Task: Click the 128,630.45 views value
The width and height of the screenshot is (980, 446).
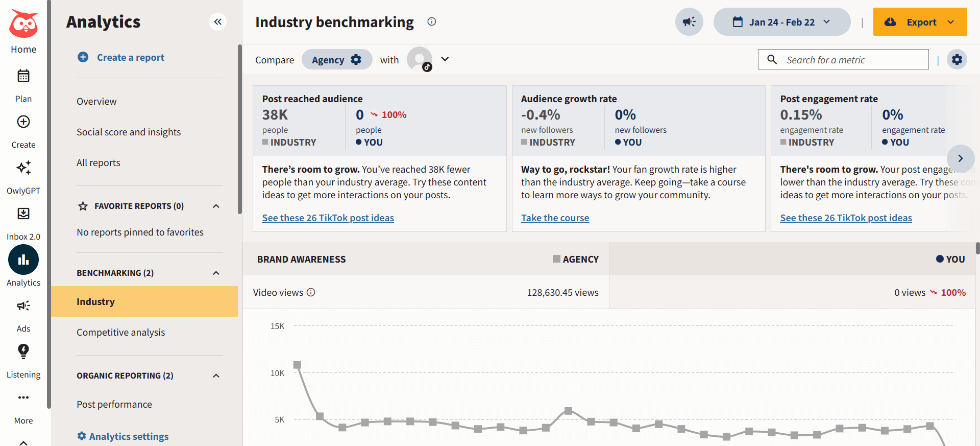Action: pos(562,292)
